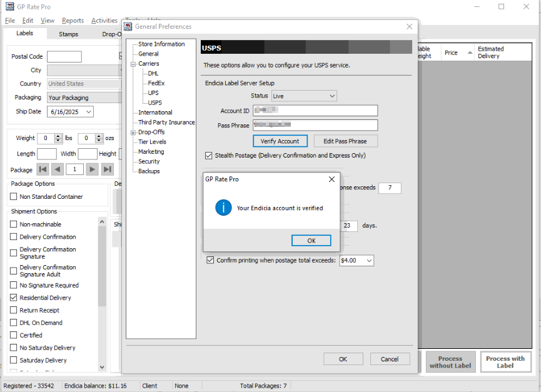The width and height of the screenshot is (541, 392).
Task: Go to next package arrow button
Action: click(x=92, y=169)
